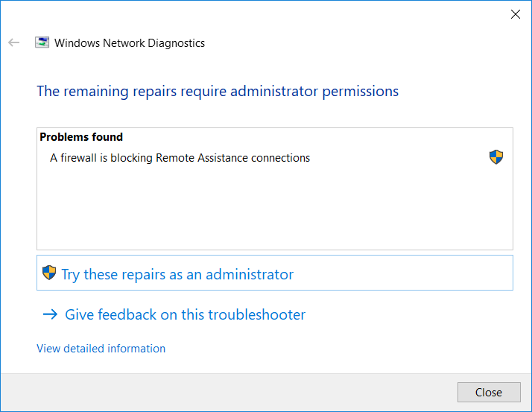Click empty area in Problems found list
The width and height of the screenshot is (532, 412).
pos(275,209)
